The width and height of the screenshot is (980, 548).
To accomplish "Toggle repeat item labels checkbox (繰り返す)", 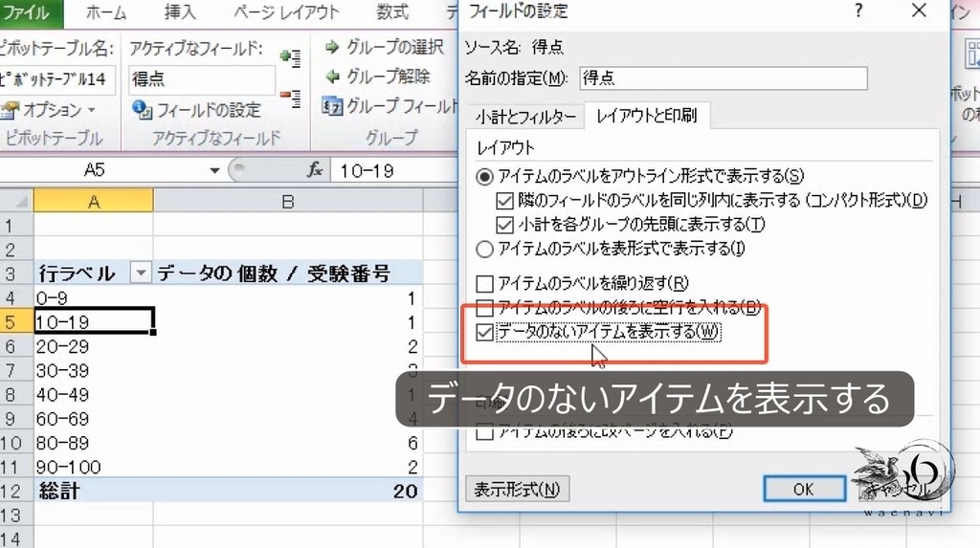I will 484,284.
